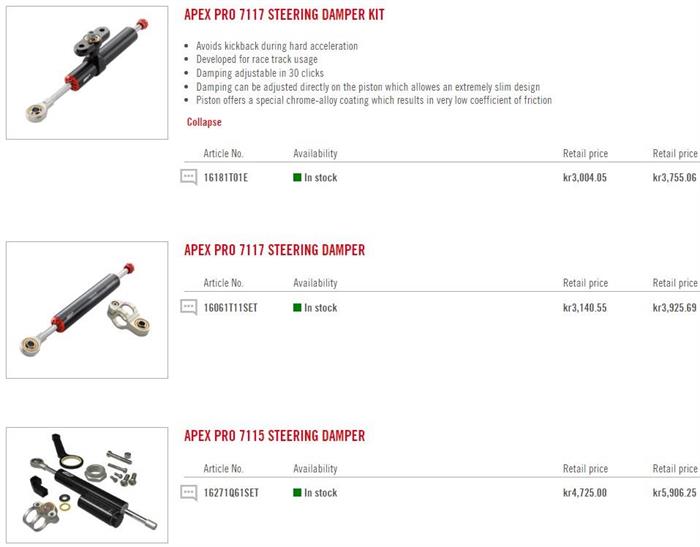Click green In stock indicator for 16061T11SET
The height and width of the screenshot is (547, 700).
297,308
